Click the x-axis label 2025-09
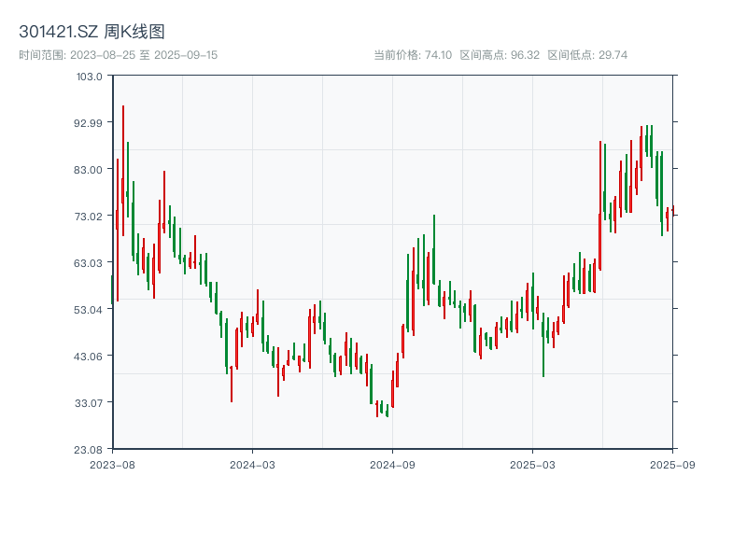This screenshot has height=560, width=747. point(672,465)
